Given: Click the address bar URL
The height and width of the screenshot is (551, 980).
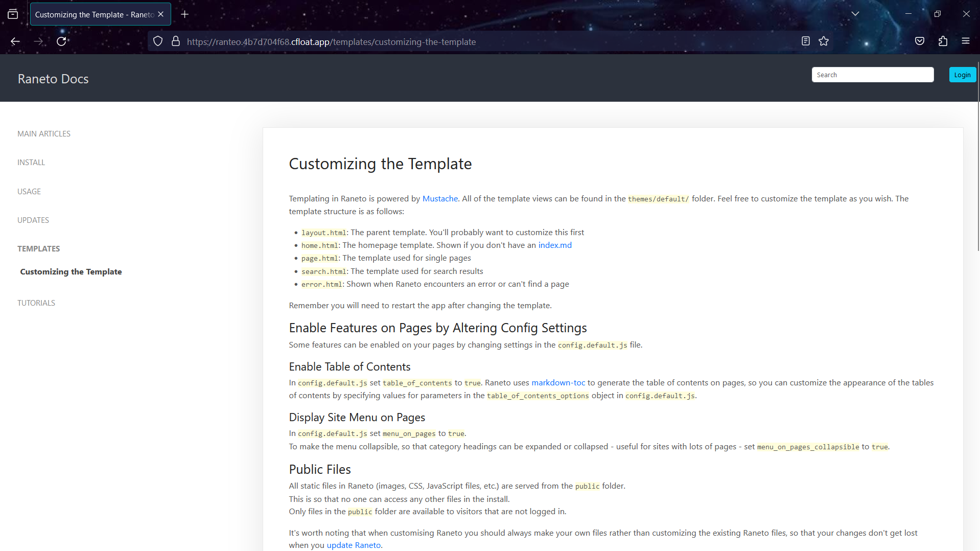Looking at the screenshot, I should [x=331, y=42].
